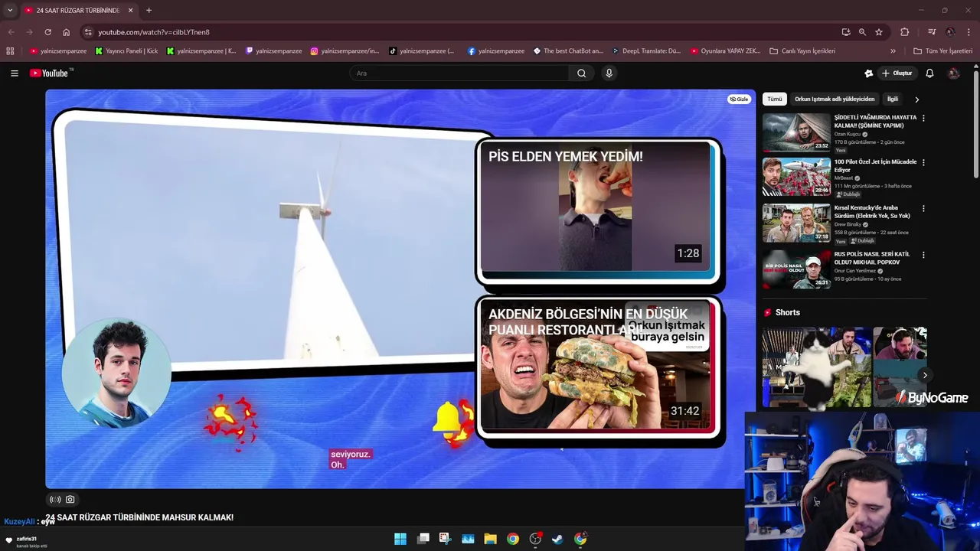Open the install app icon in the address bar
This screenshot has width=980, height=551.
point(846,32)
